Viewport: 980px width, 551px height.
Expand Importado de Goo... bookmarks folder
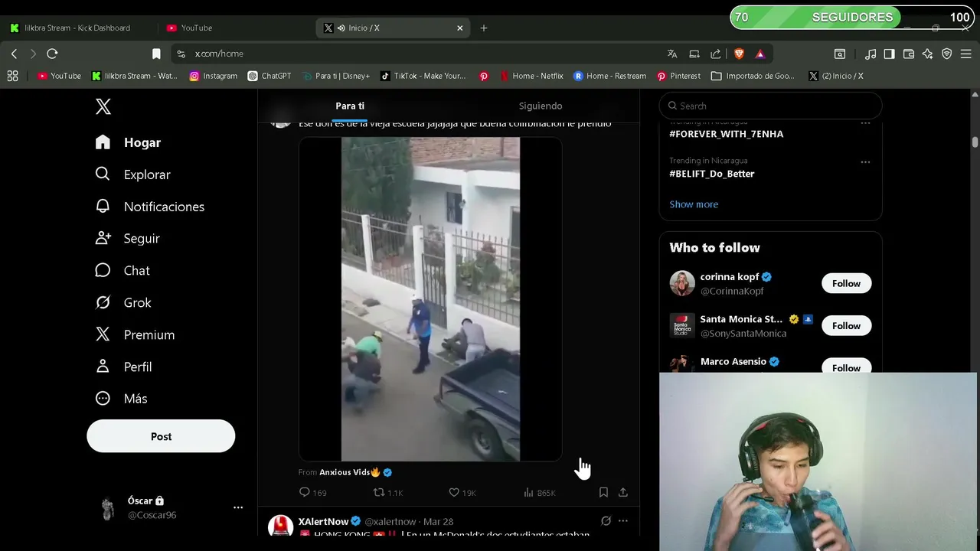tap(753, 76)
